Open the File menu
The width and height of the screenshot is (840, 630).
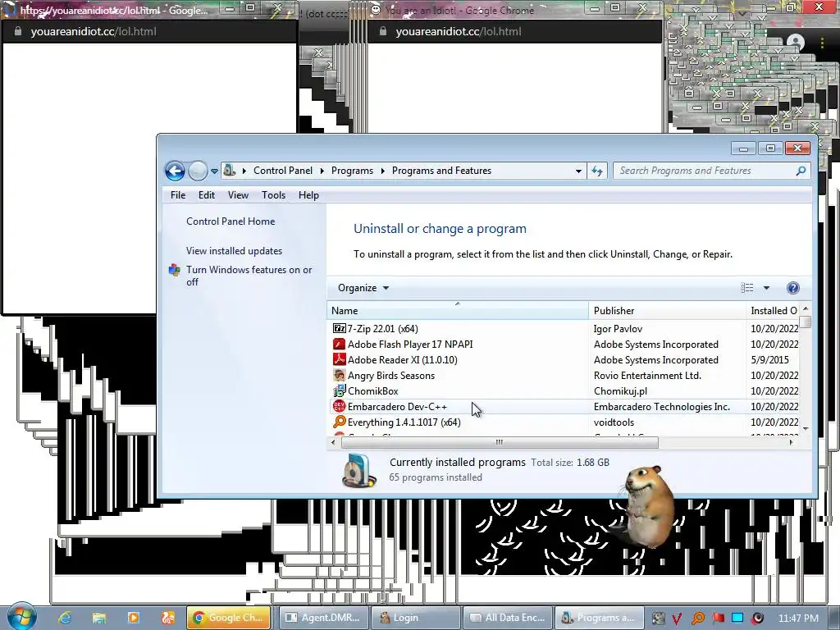(178, 195)
